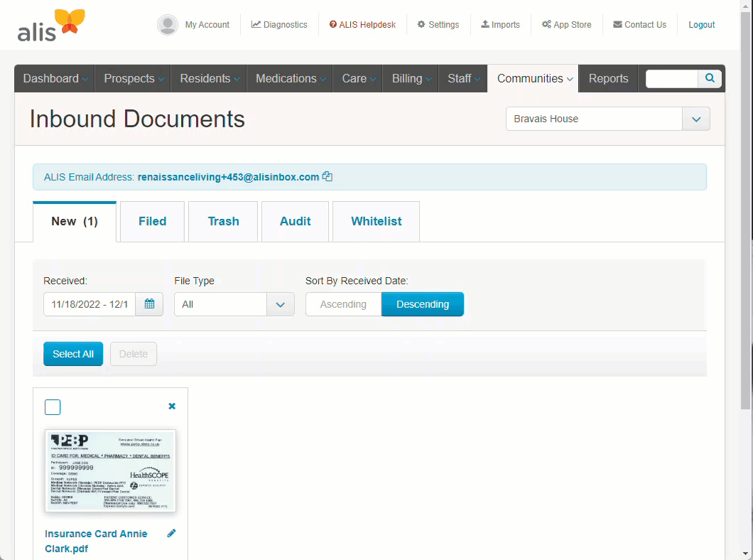The height and width of the screenshot is (560, 753).
Task: Keep sorting on Descending
Action: (x=422, y=303)
